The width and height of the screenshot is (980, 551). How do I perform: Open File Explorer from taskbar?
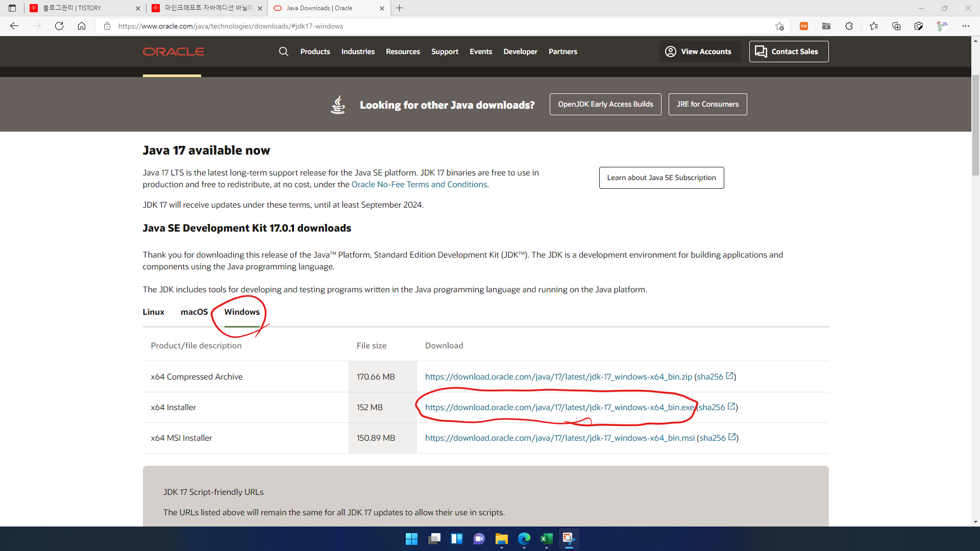click(x=501, y=539)
